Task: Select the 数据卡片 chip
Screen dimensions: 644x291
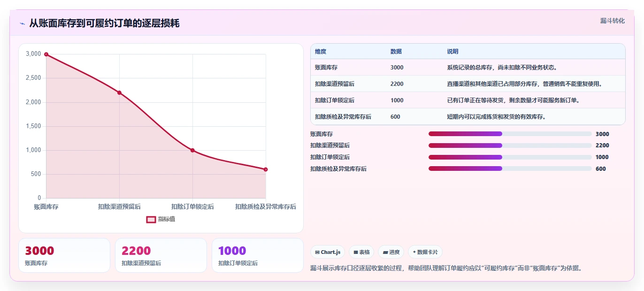Action: tap(425, 252)
